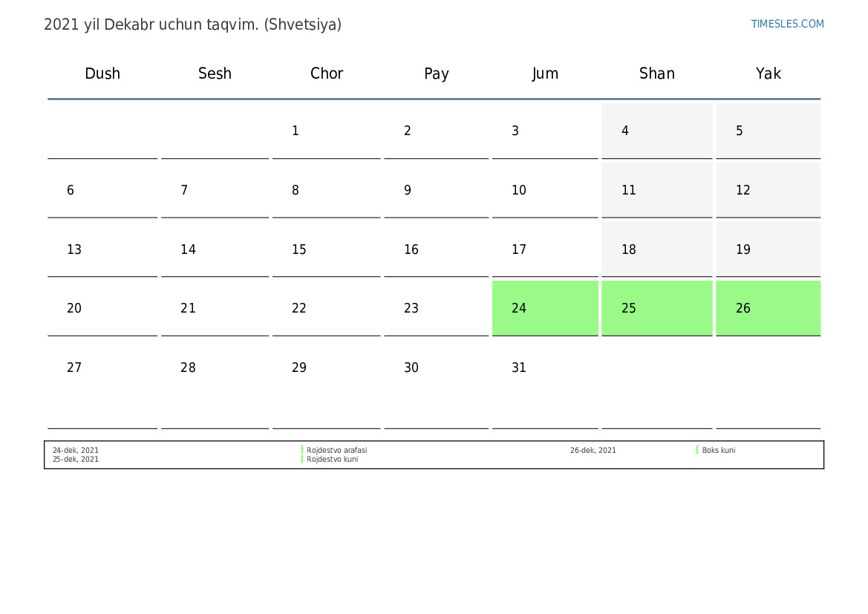Select date 20 under Dush
Screen dimensions: 868x614
pyautogui.click(x=102, y=308)
